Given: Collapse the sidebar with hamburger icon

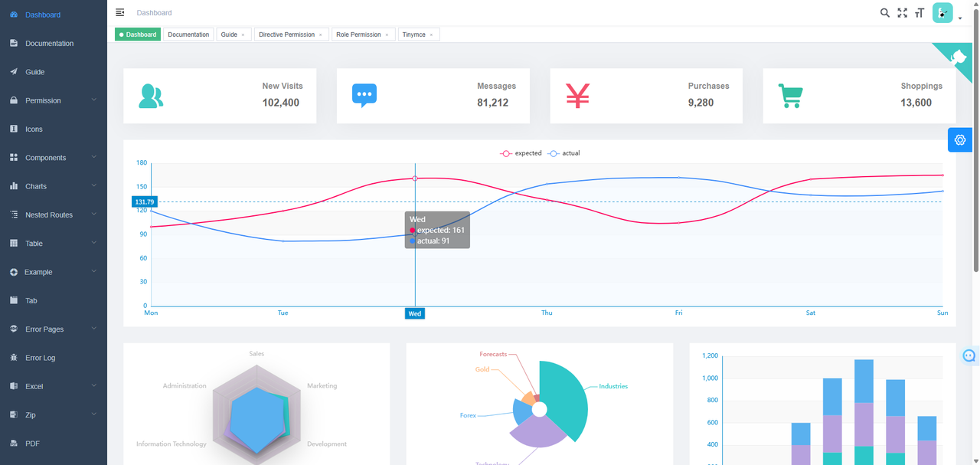Looking at the screenshot, I should (119, 12).
